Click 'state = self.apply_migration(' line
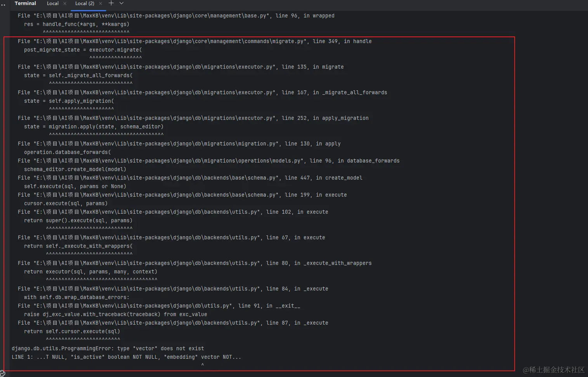Viewport: 588px width, 377px height. pyautogui.click(x=69, y=101)
